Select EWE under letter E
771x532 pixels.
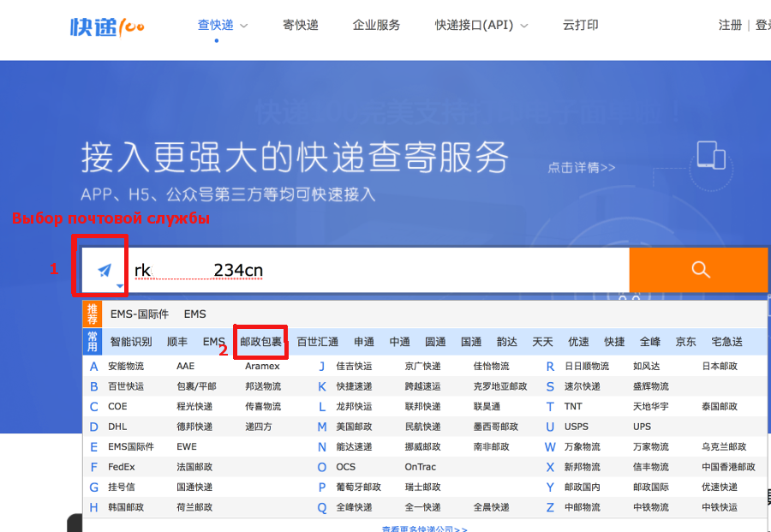point(187,447)
